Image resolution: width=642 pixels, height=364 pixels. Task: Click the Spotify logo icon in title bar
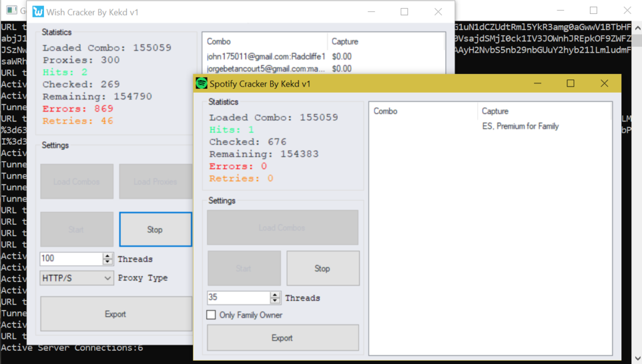click(201, 83)
